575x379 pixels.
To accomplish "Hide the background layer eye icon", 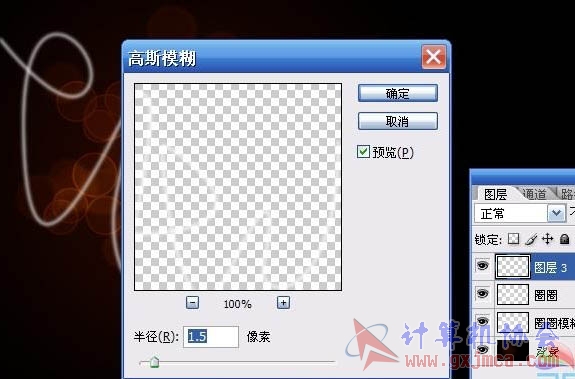I will [482, 349].
